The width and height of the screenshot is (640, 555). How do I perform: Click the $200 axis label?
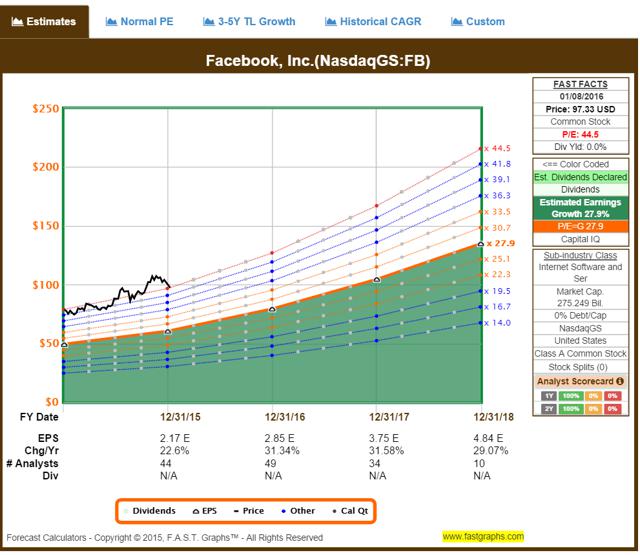[x=46, y=166]
